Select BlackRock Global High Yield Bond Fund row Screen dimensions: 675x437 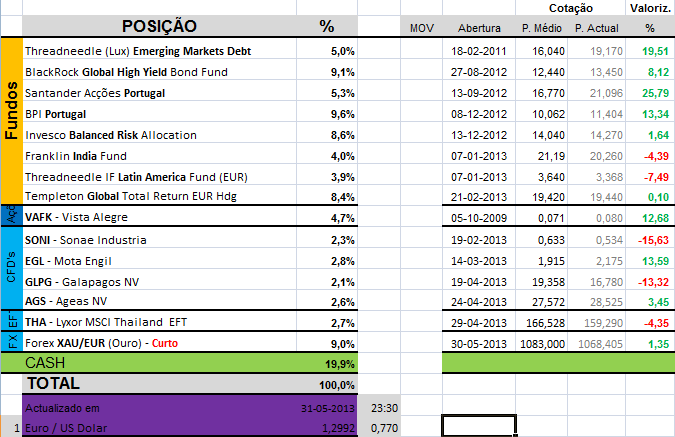(x=159, y=72)
